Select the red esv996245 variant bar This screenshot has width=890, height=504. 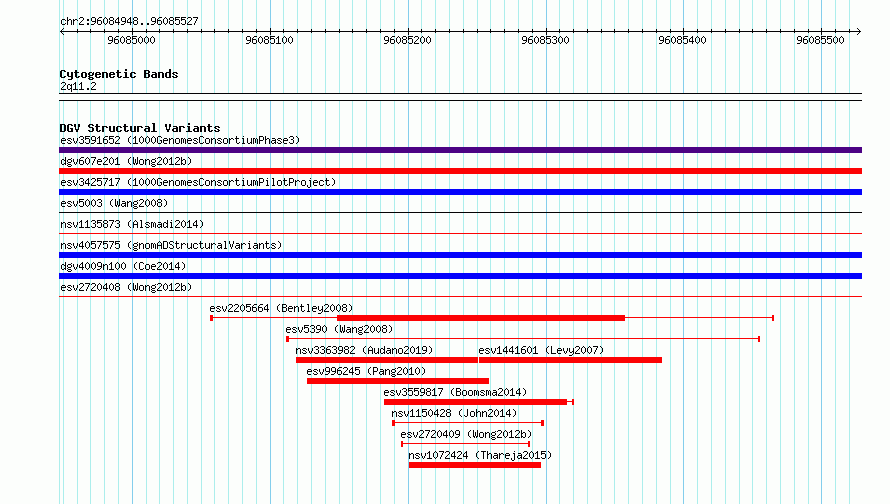(398, 381)
